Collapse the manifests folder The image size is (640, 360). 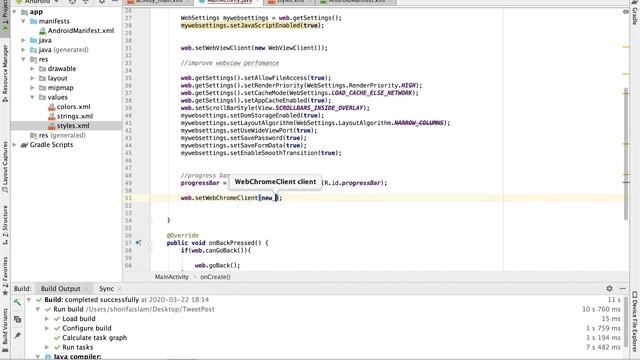coord(23,21)
